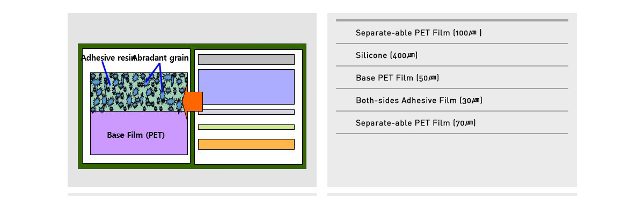Click the Abradant grain label

pos(161,58)
